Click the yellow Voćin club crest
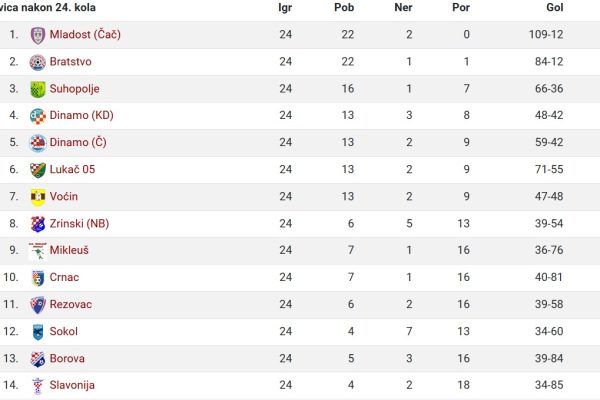 point(38,197)
